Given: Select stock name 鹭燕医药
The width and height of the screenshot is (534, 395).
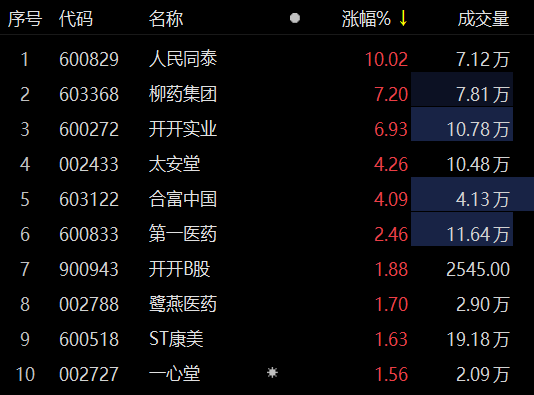Looking at the screenshot, I should coord(183,304).
